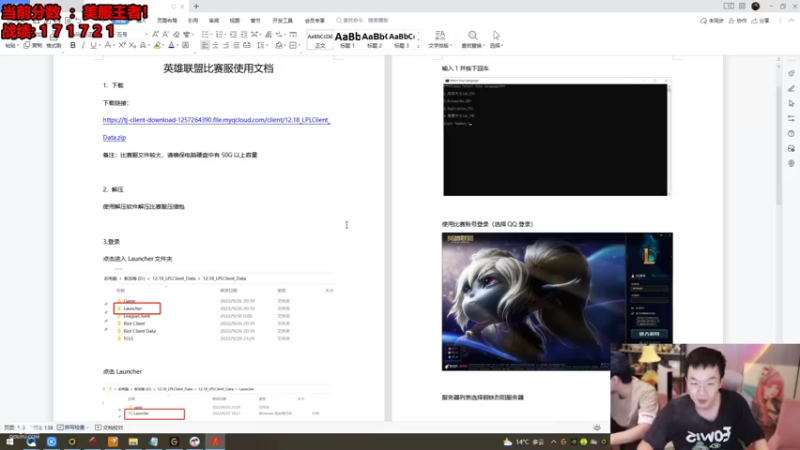
Task: Increase font size icon
Action: click(156, 34)
